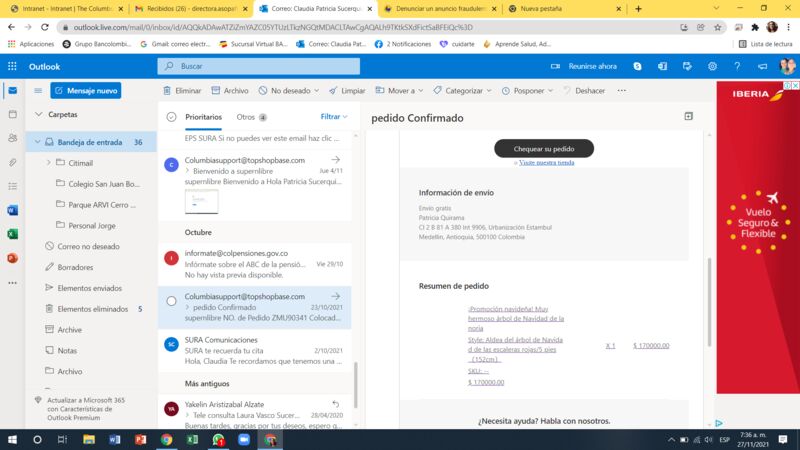This screenshot has width=800, height=450.
Task: Expand pedido Confirmado conversation chevron
Action: tap(187, 307)
